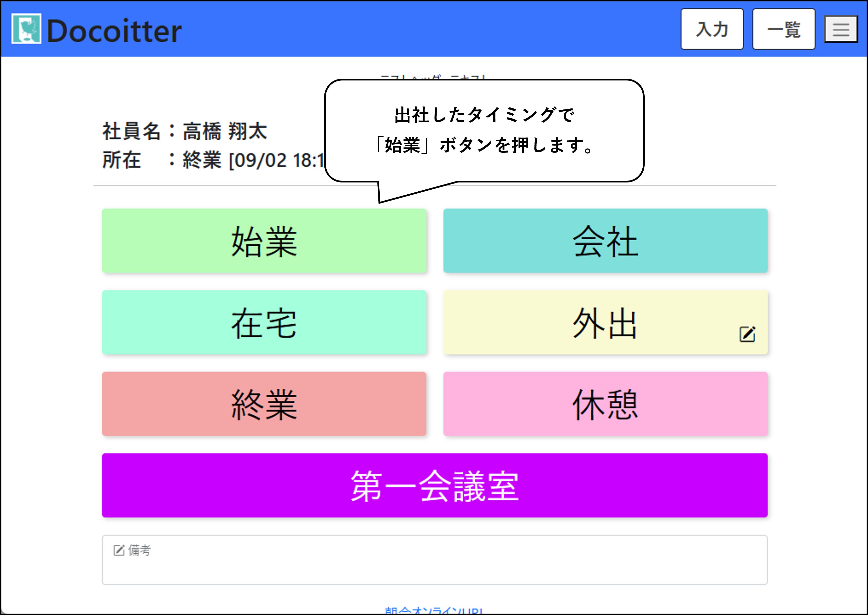Open the hamburger menu

point(841,29)
